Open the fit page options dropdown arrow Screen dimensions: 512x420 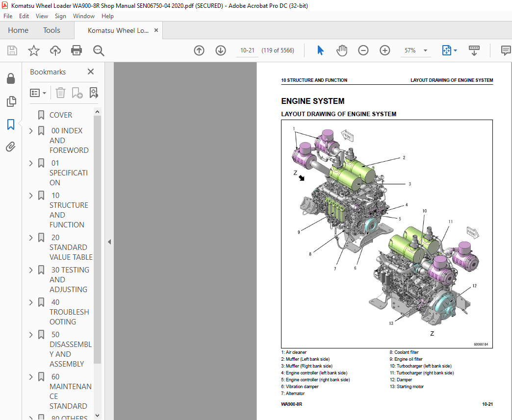click(x=456, y=50)
